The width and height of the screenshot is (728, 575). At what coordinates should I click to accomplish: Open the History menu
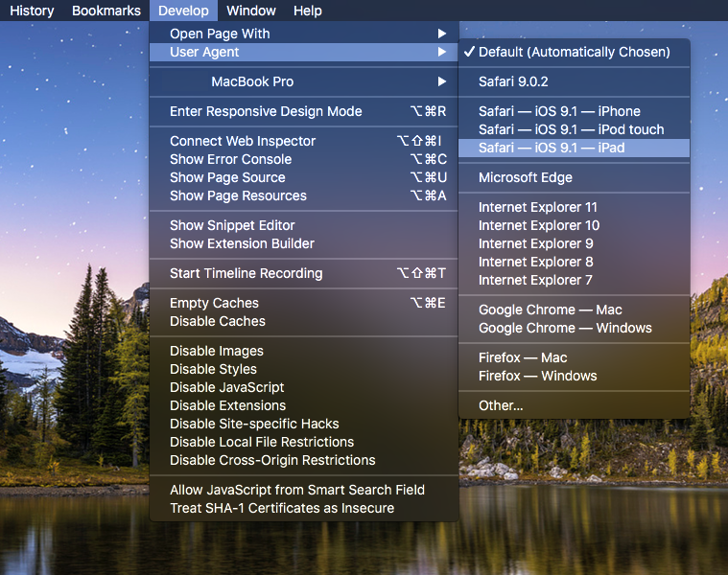[x=32, y=11]
